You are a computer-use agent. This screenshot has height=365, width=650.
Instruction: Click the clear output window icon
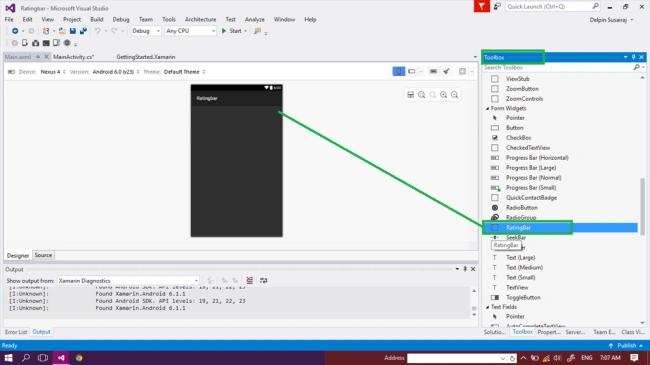pyautogui.click(x=250, y=281)
